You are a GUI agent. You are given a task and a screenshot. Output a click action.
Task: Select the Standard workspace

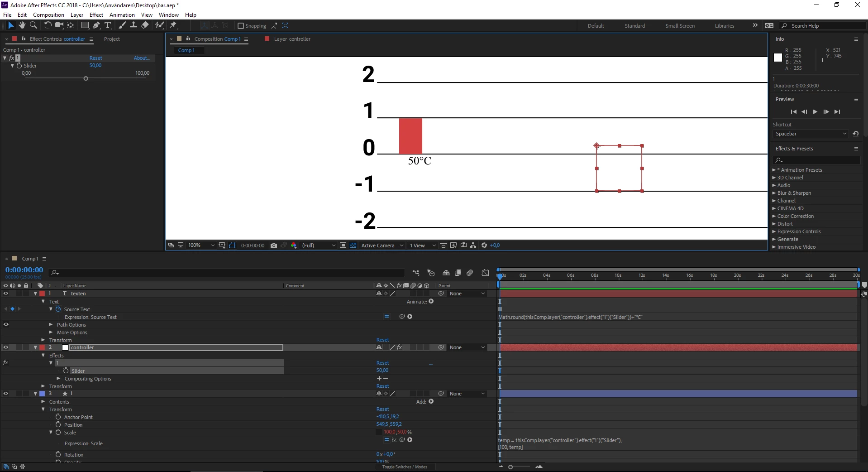coord(634,26)
